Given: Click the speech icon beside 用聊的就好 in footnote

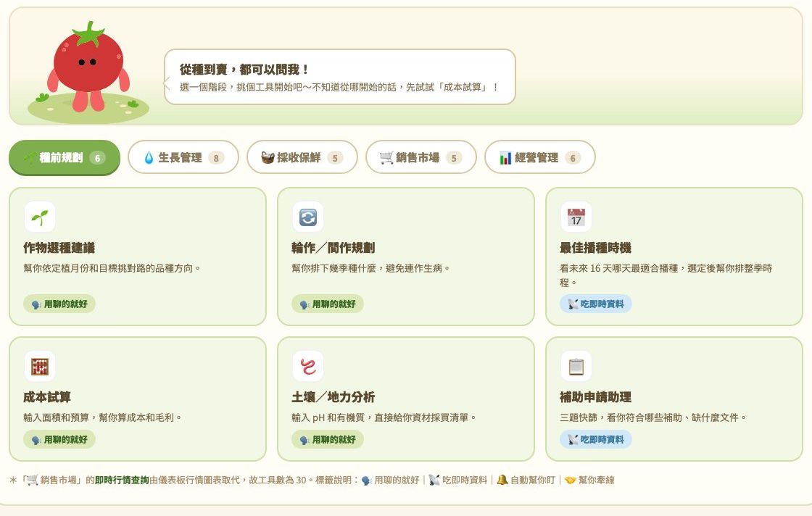Looking at the screenshot, I should coord(367,480).
